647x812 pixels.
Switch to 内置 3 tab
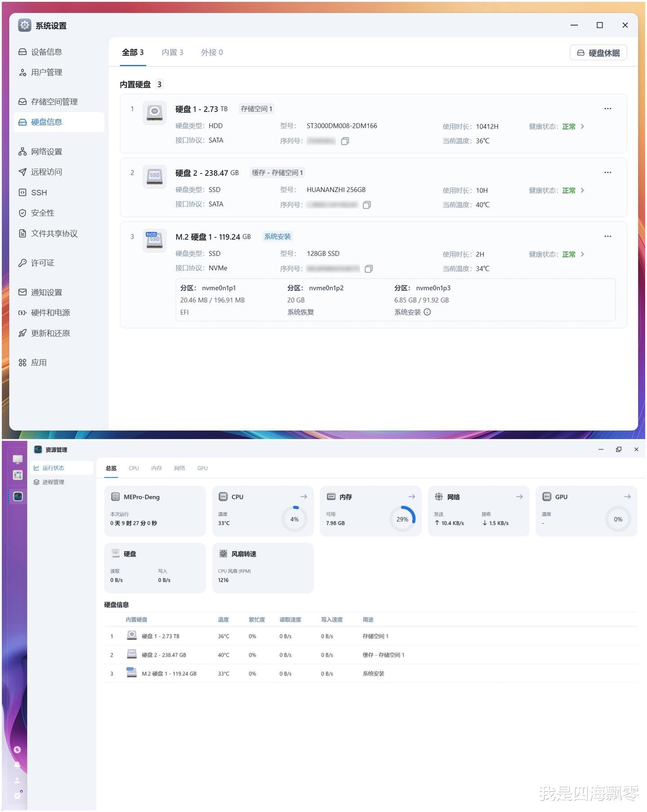coord(173,53)
